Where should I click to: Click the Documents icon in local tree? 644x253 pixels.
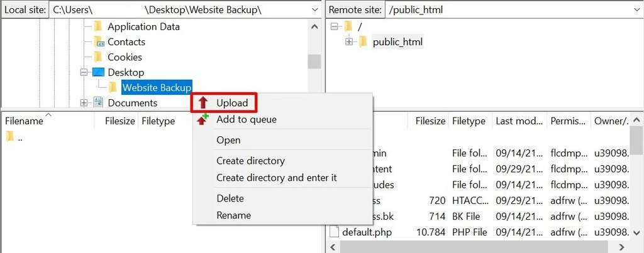pos(98,103)
